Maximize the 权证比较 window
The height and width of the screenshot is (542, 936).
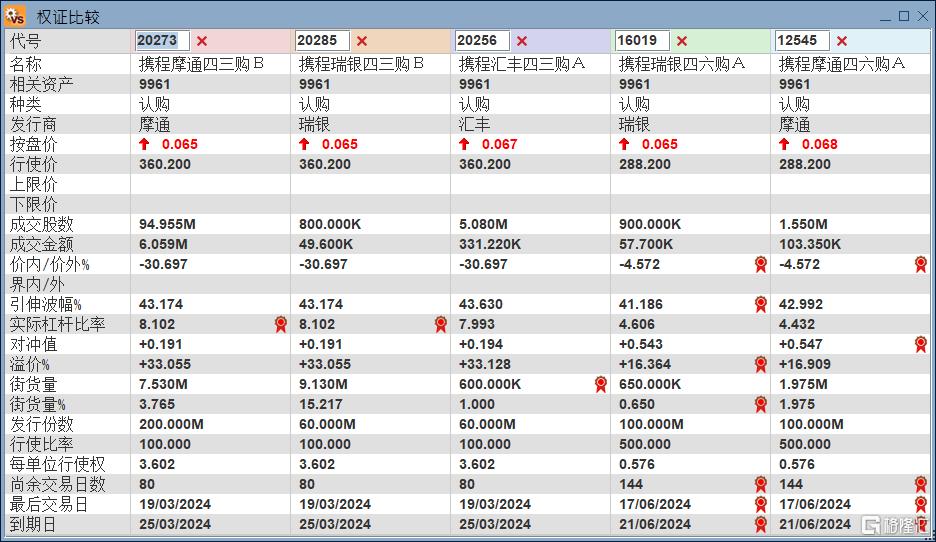(x=904, y=16)
